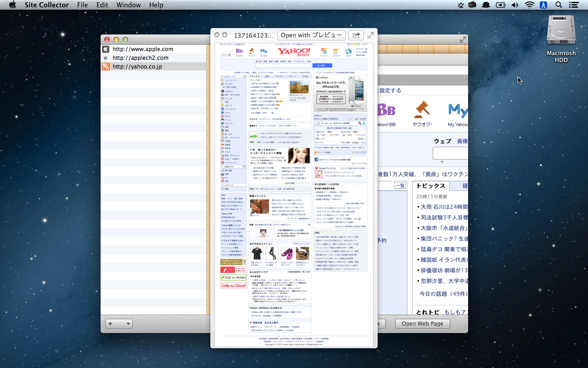The width and height of the screenshot is (588, 368).
Task: Open Notification Center list icon
Action: [x=573, y=5]
